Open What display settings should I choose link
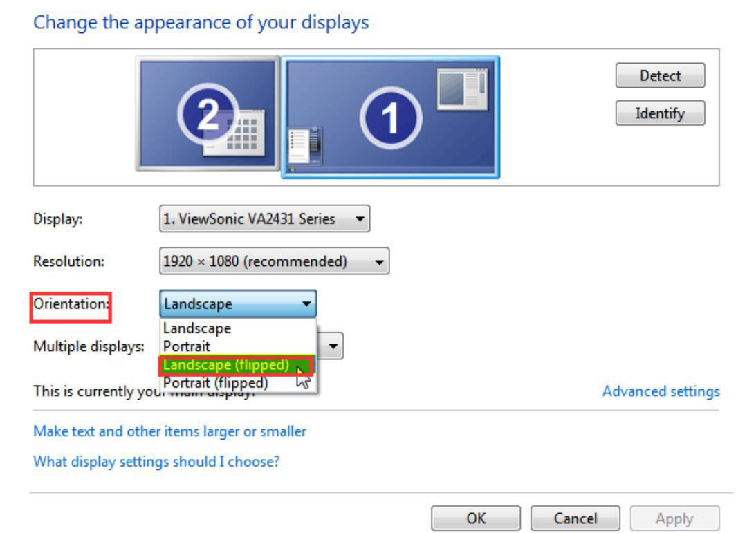Viewport: 756px width, 533px height. pyautogui.click(x=156, y=462)
